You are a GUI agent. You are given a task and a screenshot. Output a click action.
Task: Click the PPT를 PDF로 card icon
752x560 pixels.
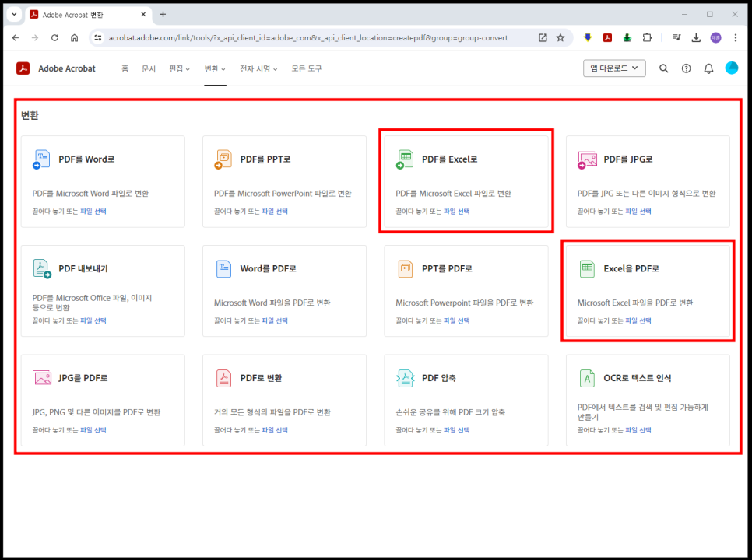click(x=406, y=269)
